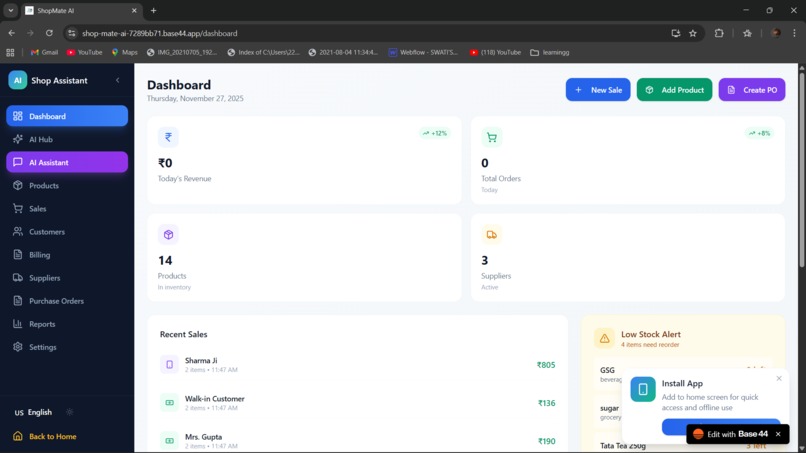This screenshot has width=806, height=453.
Task: Click the browser reload button
Action: tap(49, 33)
